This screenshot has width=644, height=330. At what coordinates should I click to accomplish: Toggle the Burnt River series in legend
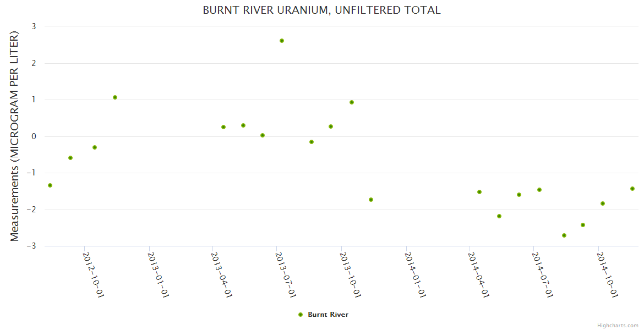(x=328, y=315)
